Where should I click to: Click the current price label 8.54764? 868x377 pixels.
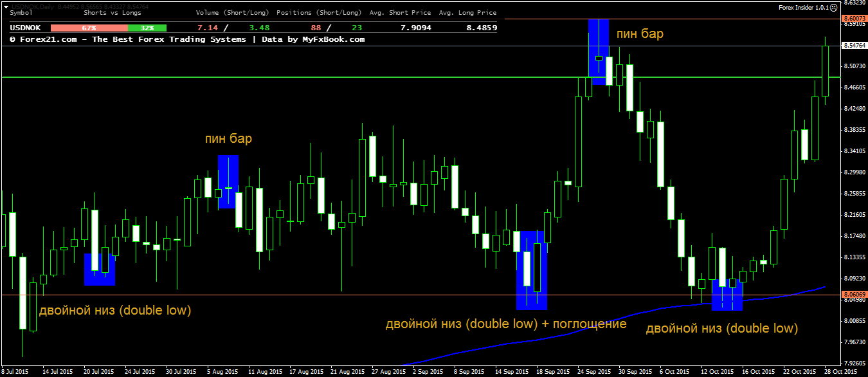(854, 46)
